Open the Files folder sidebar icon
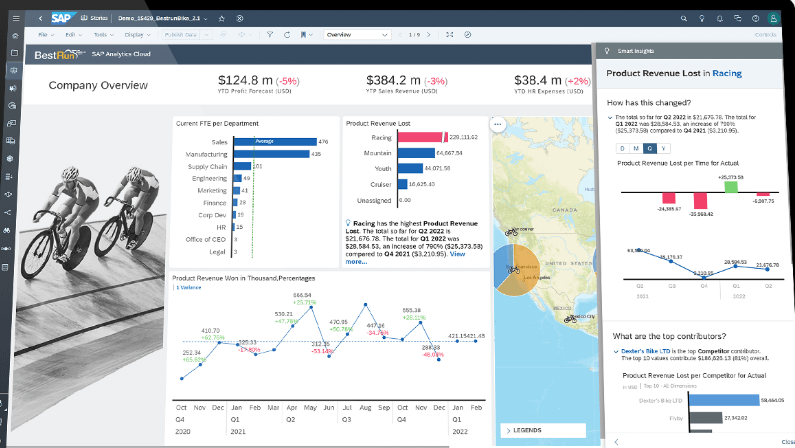This screenshot has height=448, width=795. [x=15, y=53]
